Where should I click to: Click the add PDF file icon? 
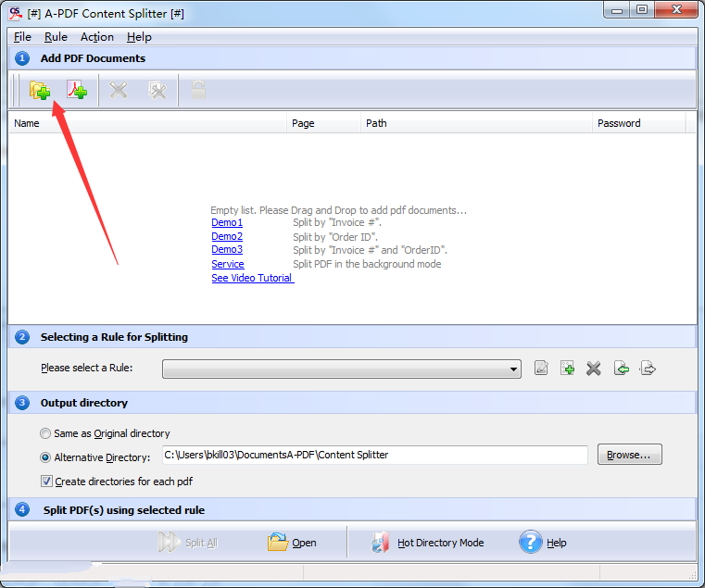[x=77, y=90]
